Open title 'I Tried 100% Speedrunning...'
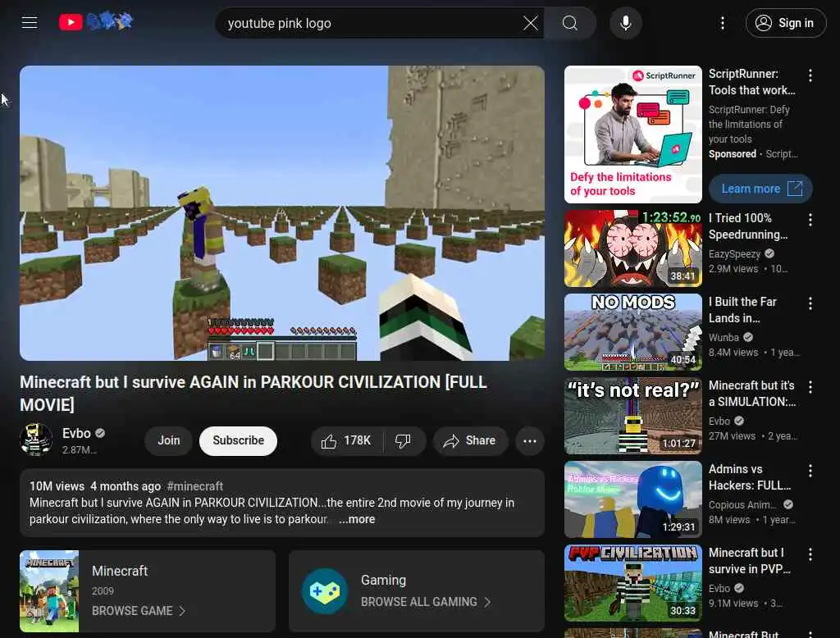 [x=748, y=226]
